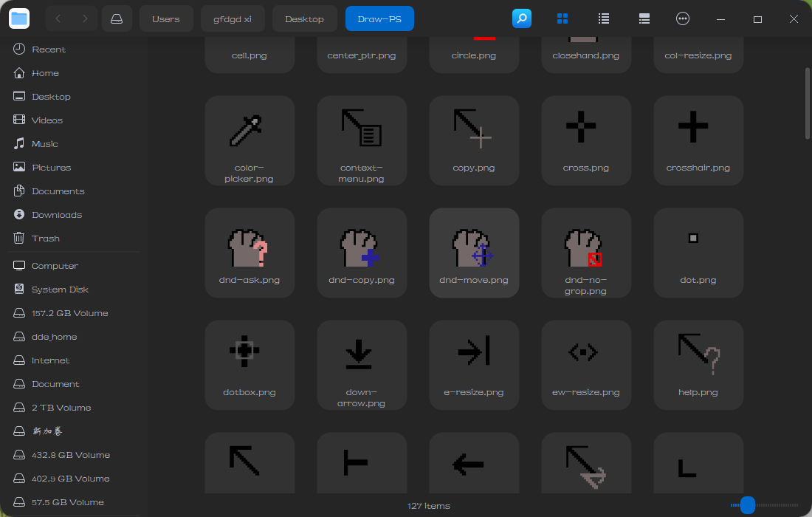
Task: Open the Users breadcrumb tab
Action: pos(166,18)
